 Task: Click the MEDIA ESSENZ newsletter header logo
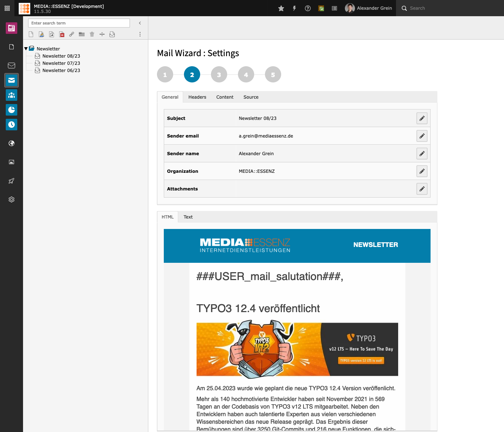point(245,245)
